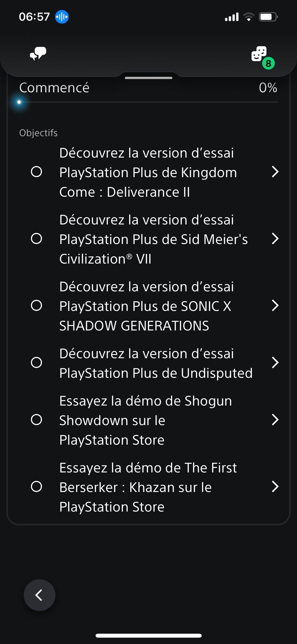Expand the chevron for Shogun Showdown demo
Screen dimensions: 297x644
[275, 420]
